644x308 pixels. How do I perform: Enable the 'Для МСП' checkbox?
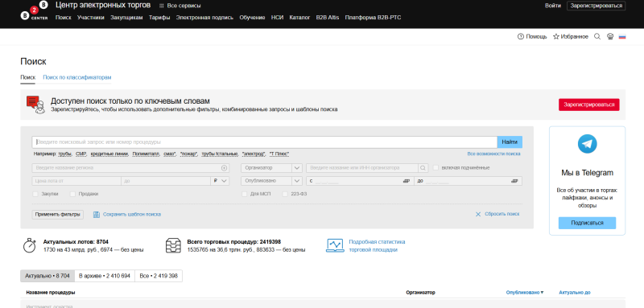[245, 194]
